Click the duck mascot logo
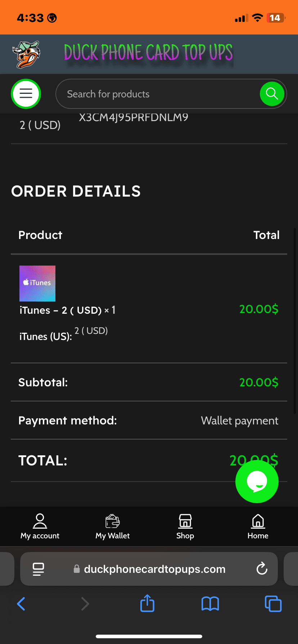The width and height of the screenshot is (298, 644). coord(26,54)
